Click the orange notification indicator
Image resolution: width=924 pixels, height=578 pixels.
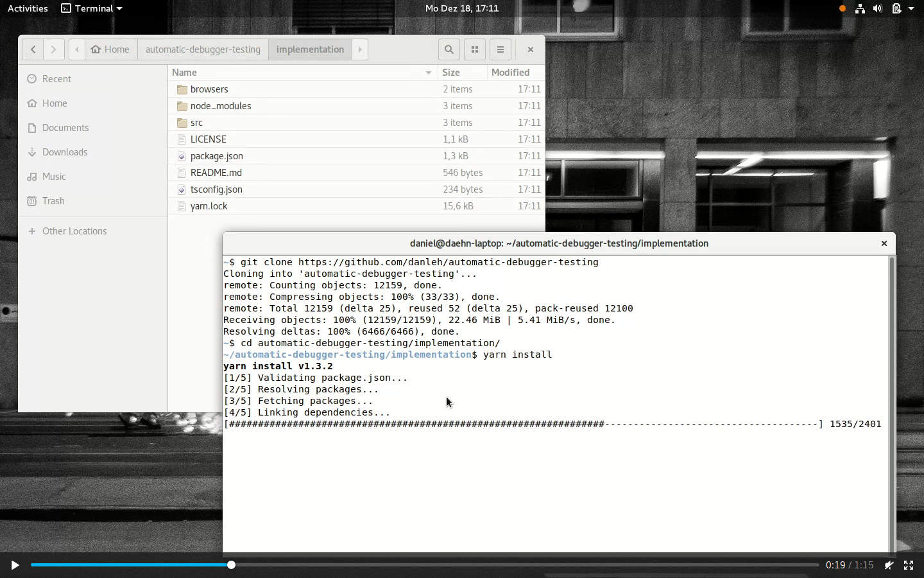pos(843,8)
